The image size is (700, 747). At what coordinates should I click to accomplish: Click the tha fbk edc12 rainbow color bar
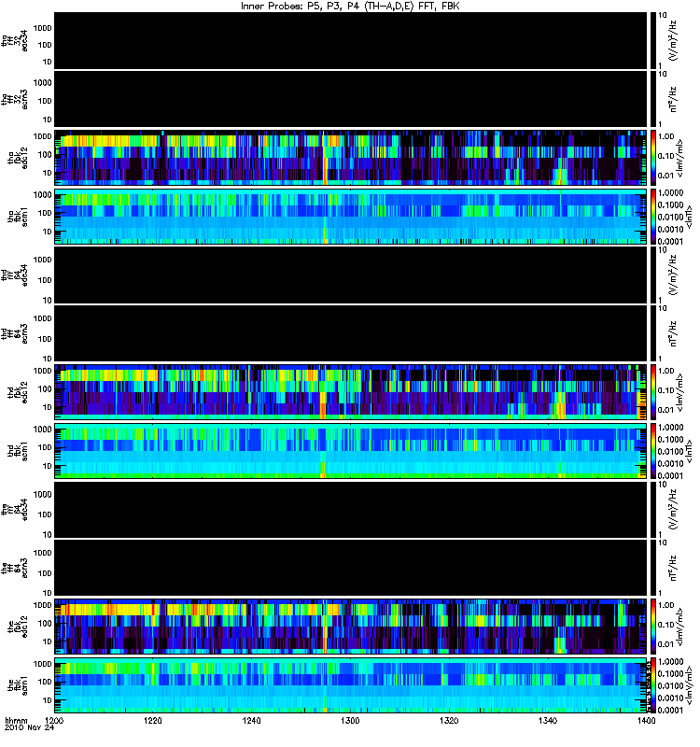[652, 158]
